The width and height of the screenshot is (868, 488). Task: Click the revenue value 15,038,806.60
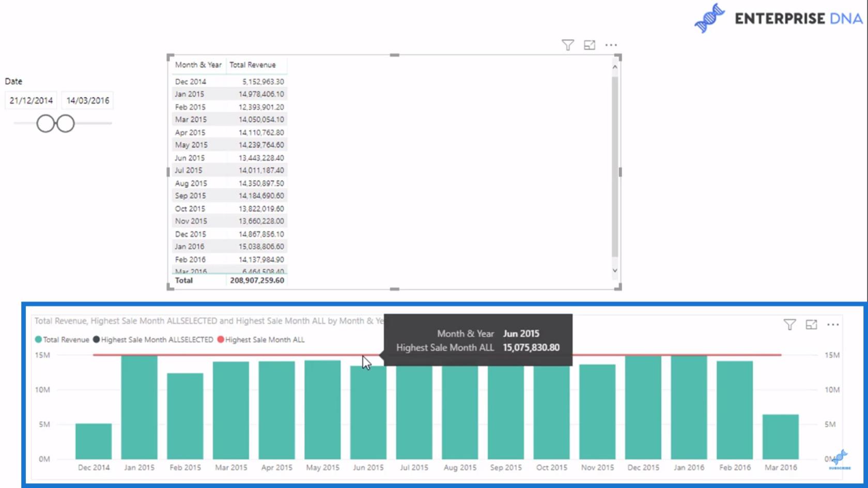click(261, 247)
